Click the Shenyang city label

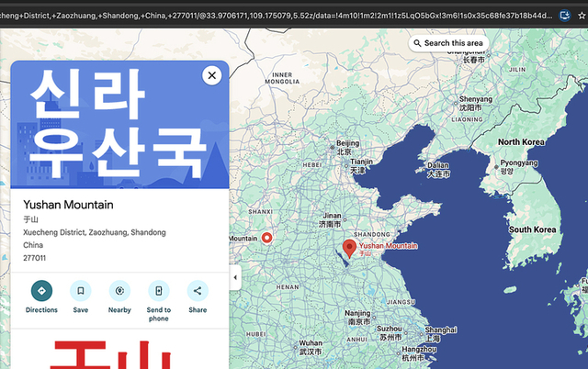[x=476, y=104]
